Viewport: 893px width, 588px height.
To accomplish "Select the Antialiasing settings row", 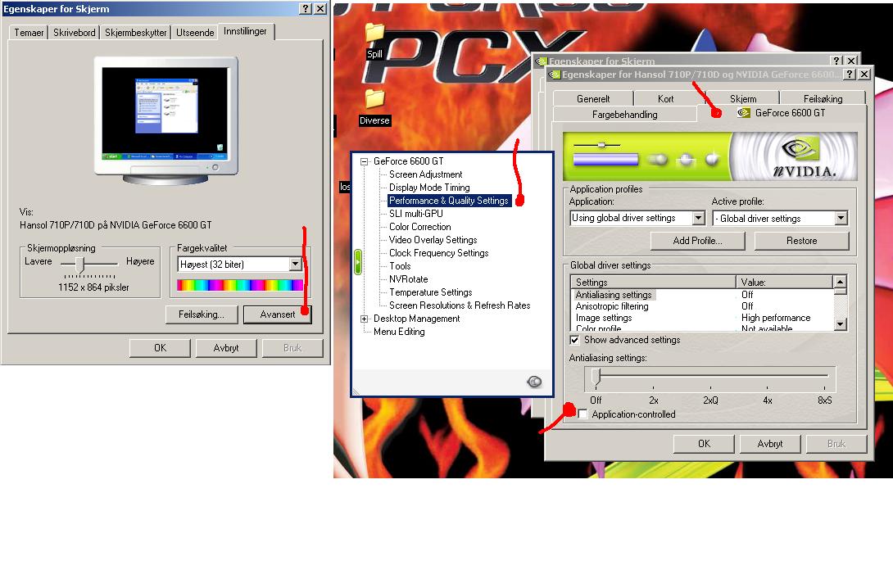I will (x=701, y=295).
